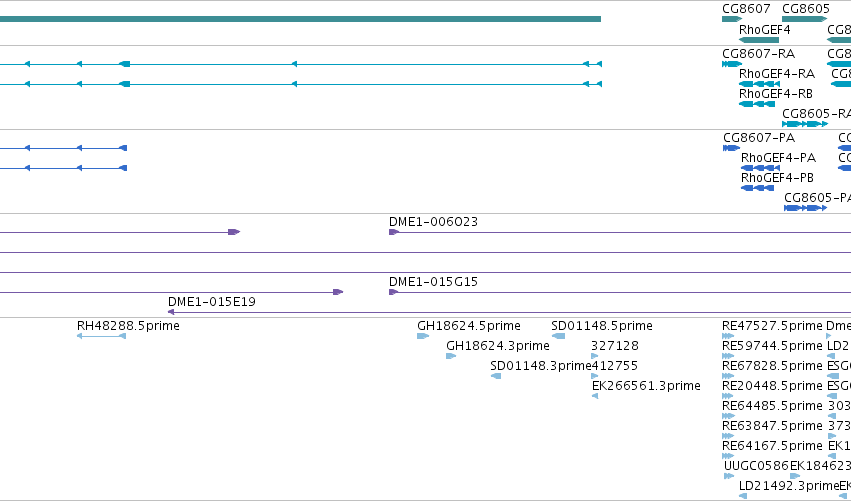Click the 327128 EST feature
851x501 pixels.
pos(594,356)
